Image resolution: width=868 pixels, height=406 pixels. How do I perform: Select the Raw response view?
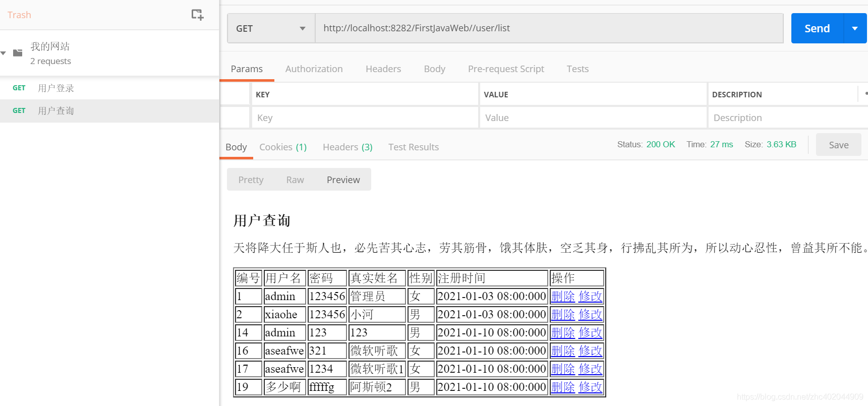[295, 180]
